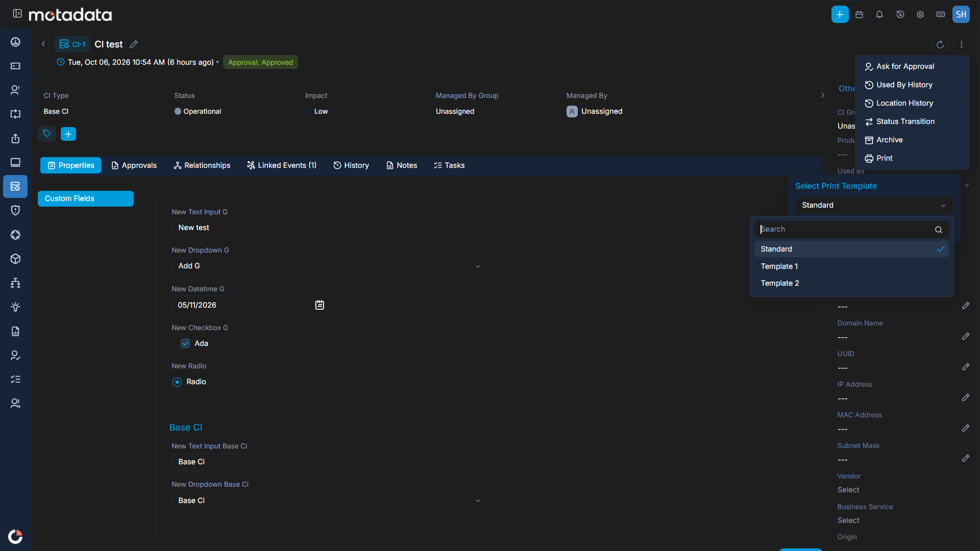Screen dimensions: 980x551
Task: Open the calendar picker for New Datetime G
Action: coord(320,305)
